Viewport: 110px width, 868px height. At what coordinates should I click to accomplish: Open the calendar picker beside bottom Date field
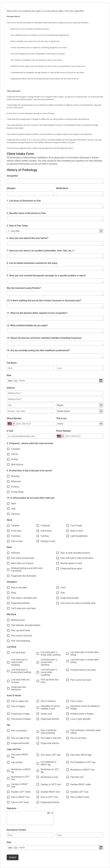(101, 847)
